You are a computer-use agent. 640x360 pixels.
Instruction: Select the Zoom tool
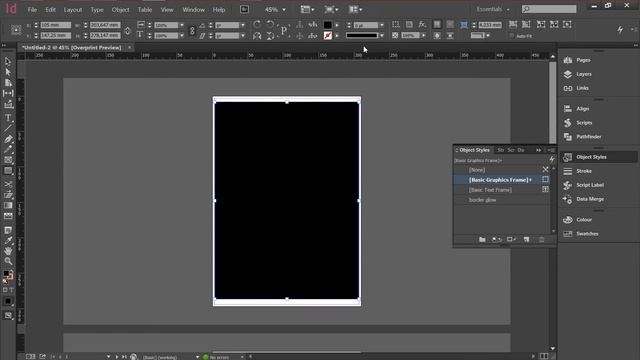[8, 261]
